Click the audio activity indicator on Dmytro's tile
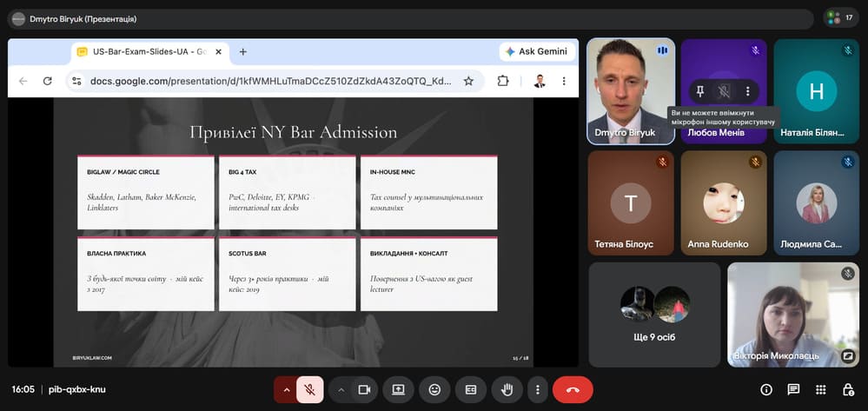Viewport: 868px width, 411px height. [662, 50]
